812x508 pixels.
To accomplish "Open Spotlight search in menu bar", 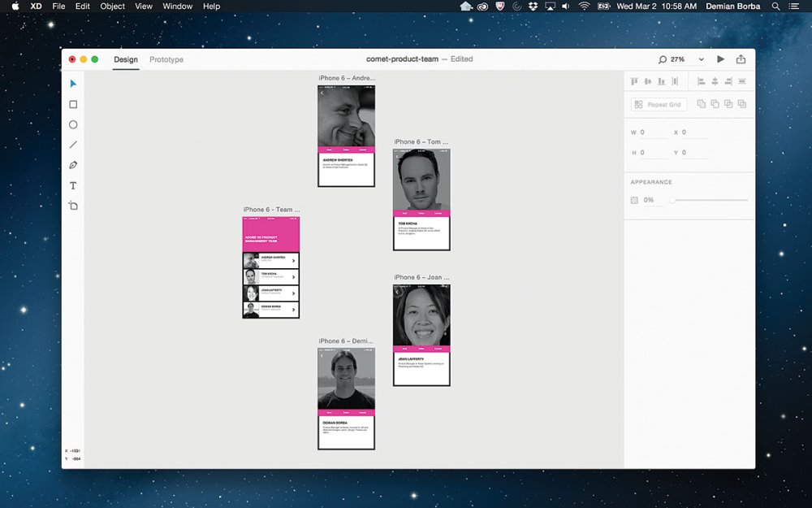I will click(775, 7).
